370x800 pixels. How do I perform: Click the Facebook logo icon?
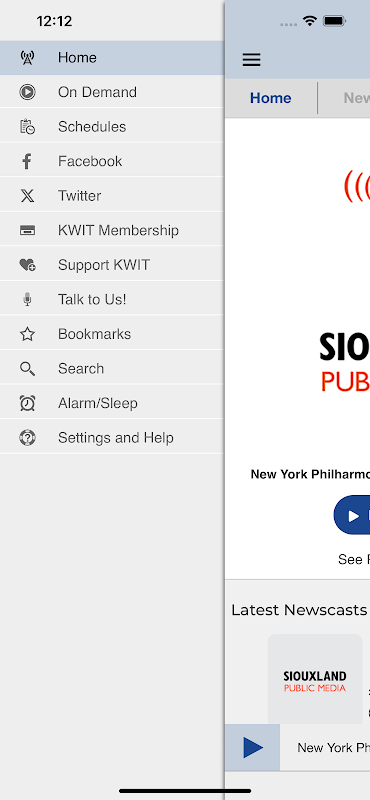click(27, 161)
